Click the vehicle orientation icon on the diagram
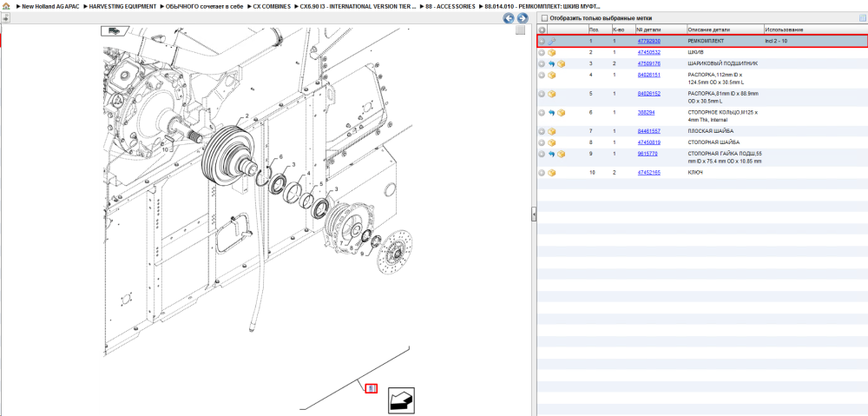Image resolution: width=868 pixels, height=416 pixels. pos(115,31)
